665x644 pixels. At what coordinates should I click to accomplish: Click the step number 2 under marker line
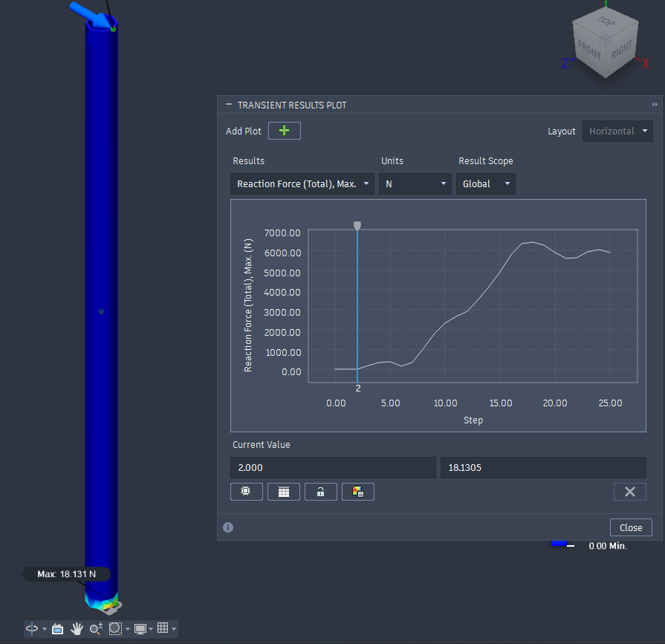coord(358,388)
